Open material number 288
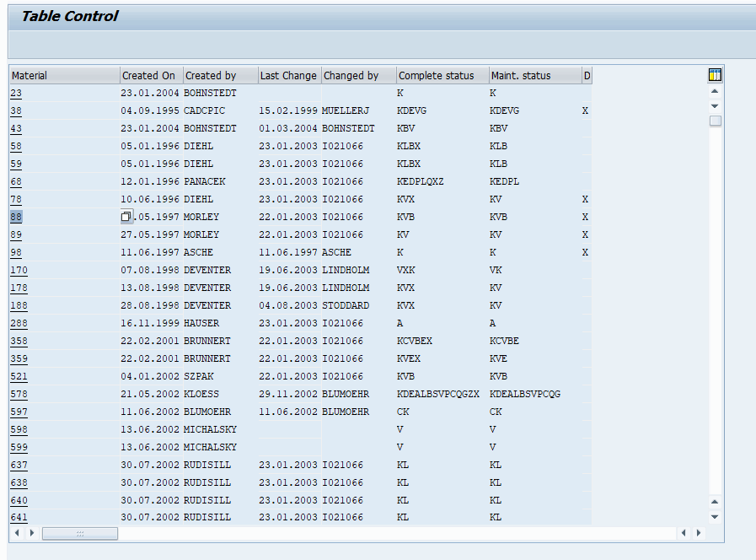756x560 pixels. [19, 323]
